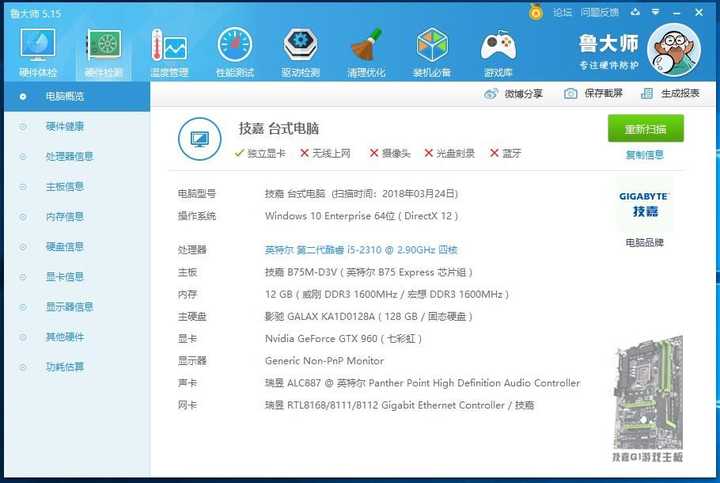The image size is (720, 483).
Task: Click the round desktop computer icon
Action: click(x=200, y=139)
